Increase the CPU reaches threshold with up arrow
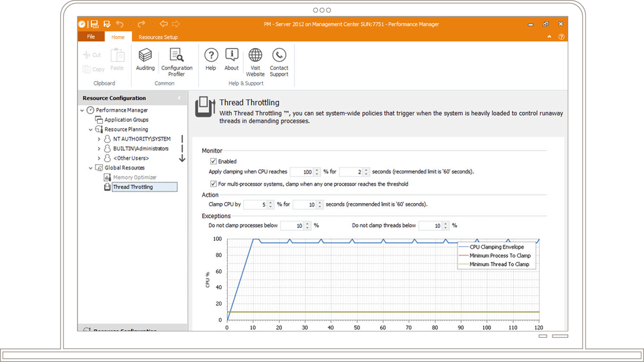Image resolution: width=644 pixels, height=362 pixels. coord(317,170)
